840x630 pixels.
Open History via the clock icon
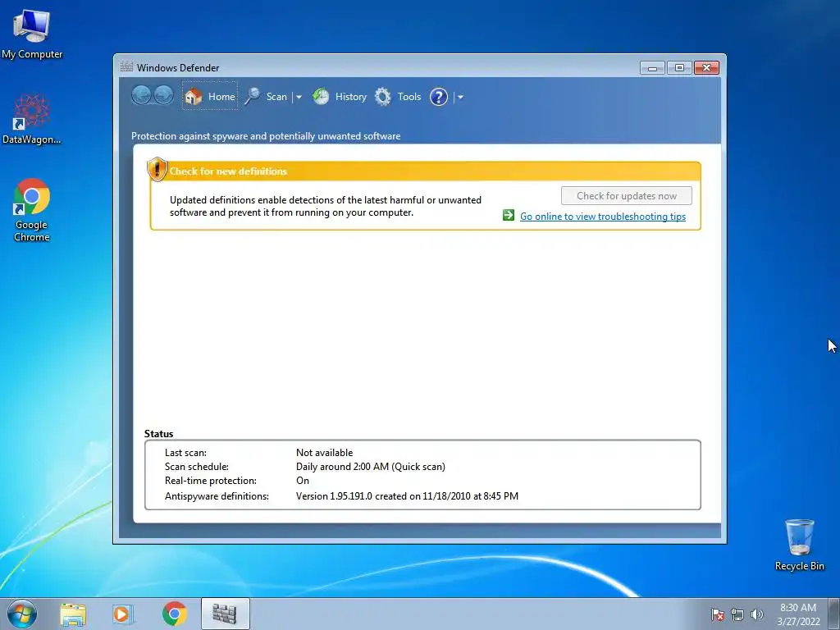point(321,97)
